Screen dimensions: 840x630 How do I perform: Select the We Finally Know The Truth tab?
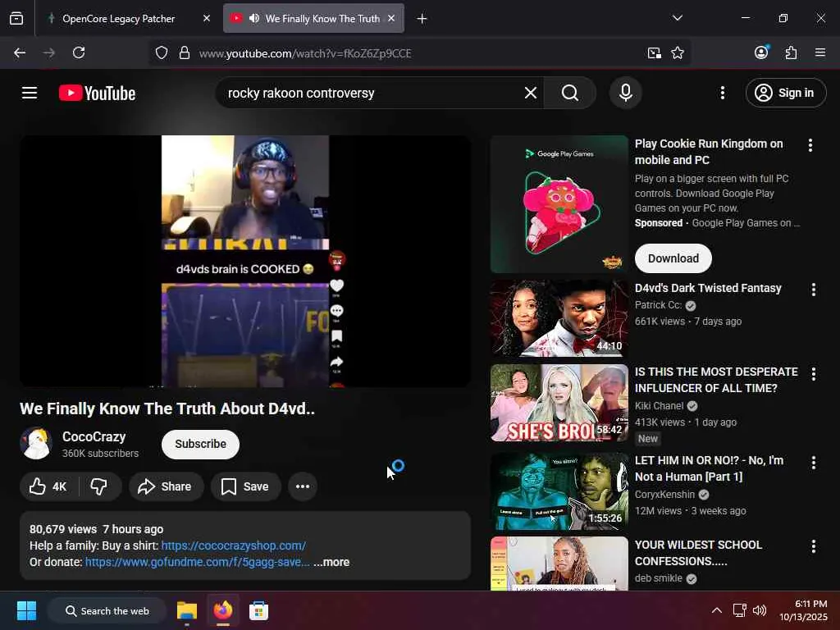(x=322, y=18)
